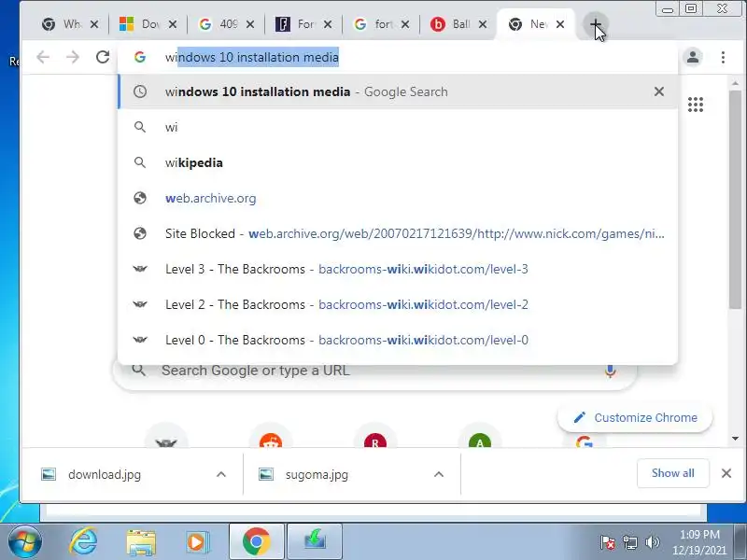Open the Chrome profile avatar menu

pyautogui.click(x=693, y=57)
